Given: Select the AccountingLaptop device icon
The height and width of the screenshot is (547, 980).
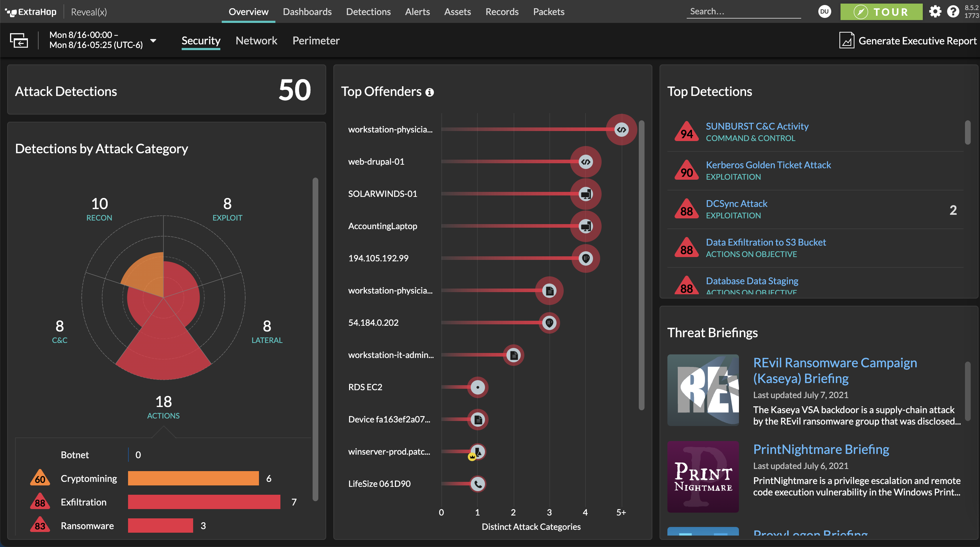Looking at the screenshot, I should tap(585, 226).
